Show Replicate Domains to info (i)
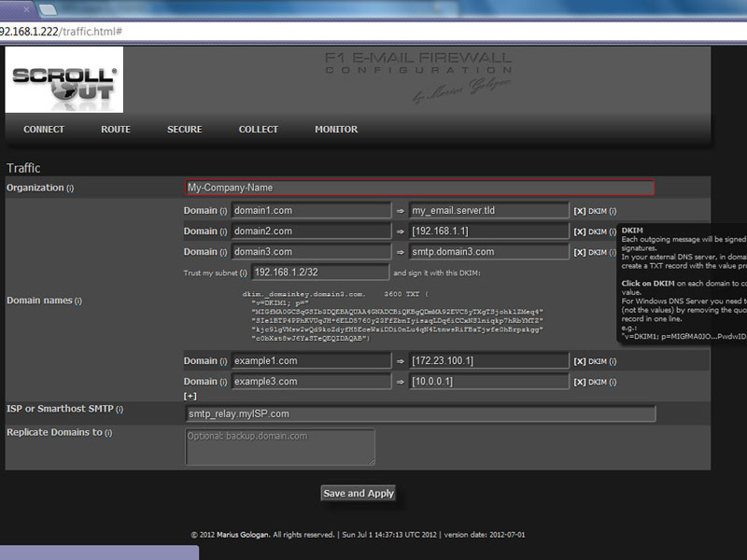 [x=106, y=433]
